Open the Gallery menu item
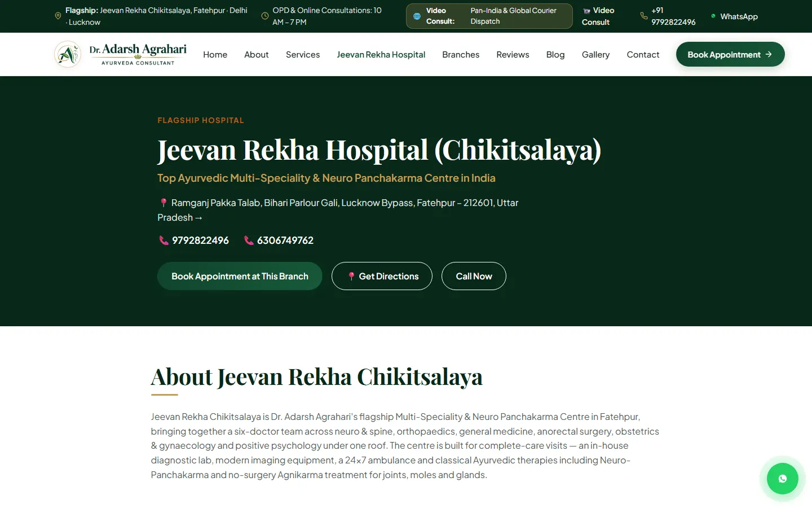812x508 pixels. click(x=595, y=54)
